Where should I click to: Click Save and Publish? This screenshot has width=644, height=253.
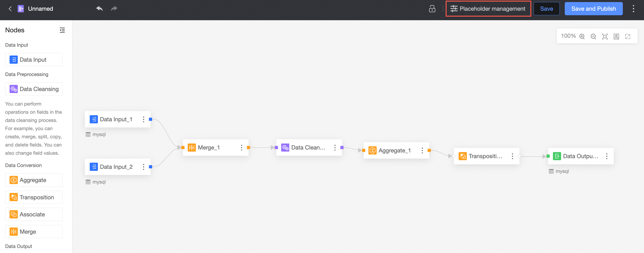pyautogui.click(x=593, y=9)
